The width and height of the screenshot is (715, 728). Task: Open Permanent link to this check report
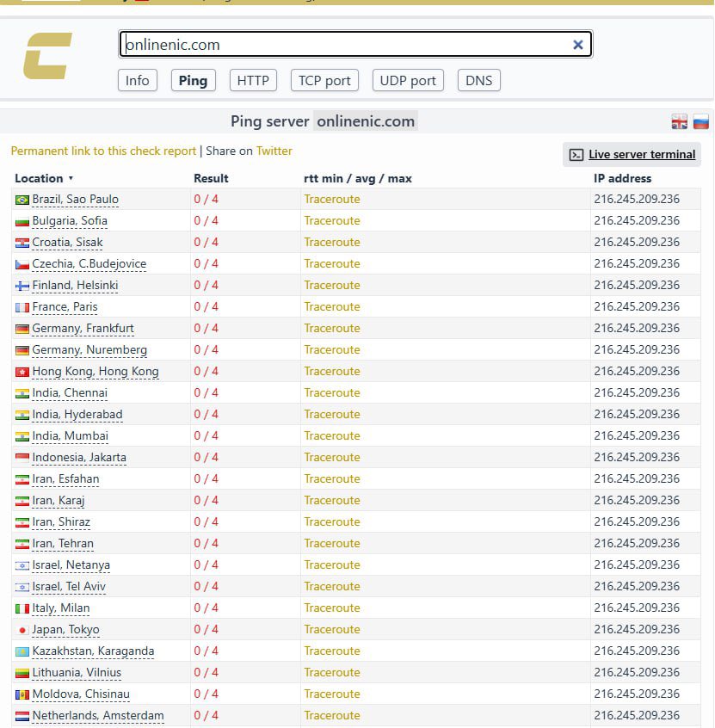pyautogui.click(x=103, y=151)
